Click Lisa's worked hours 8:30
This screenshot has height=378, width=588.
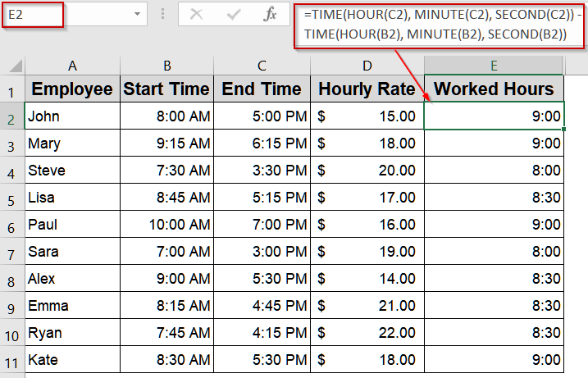coord(494,197)
